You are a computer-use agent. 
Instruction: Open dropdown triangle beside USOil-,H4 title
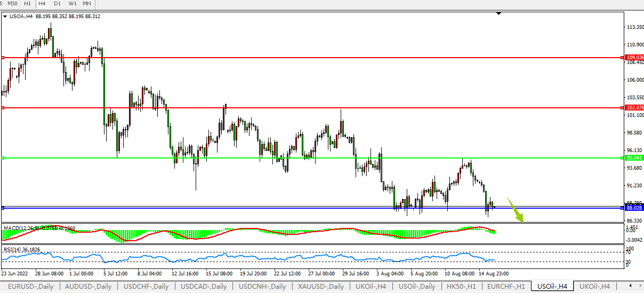tap(5, 17)
